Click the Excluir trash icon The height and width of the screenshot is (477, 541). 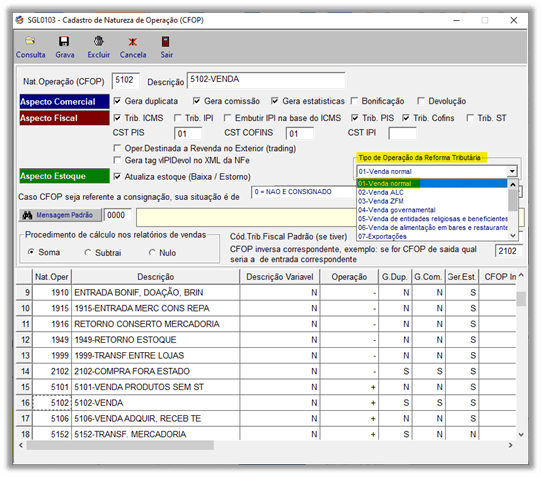click(x=99, y=41)
